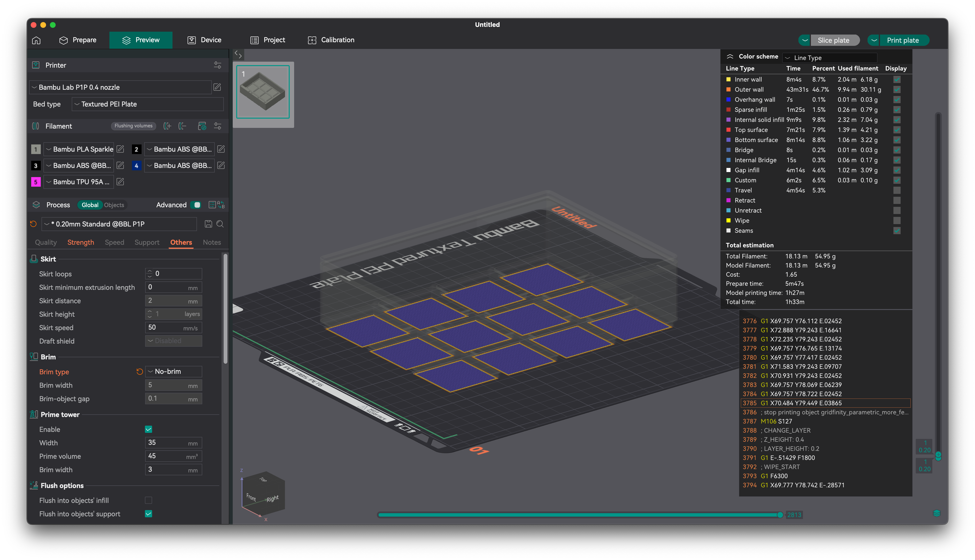Image resolution: width=975 pixels, height=560 pixels.
Task: Collapse the sidebar with arrows icon
Action: 238,55
